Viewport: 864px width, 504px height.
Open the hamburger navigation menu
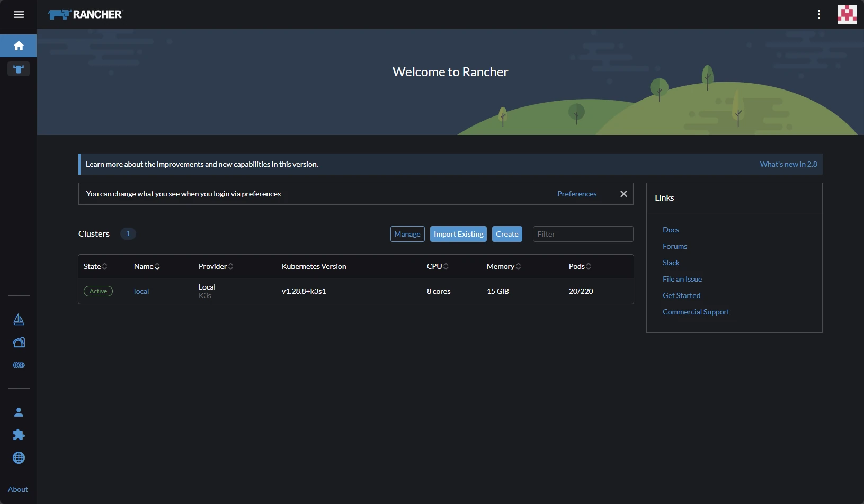click(x=19, y=14)
